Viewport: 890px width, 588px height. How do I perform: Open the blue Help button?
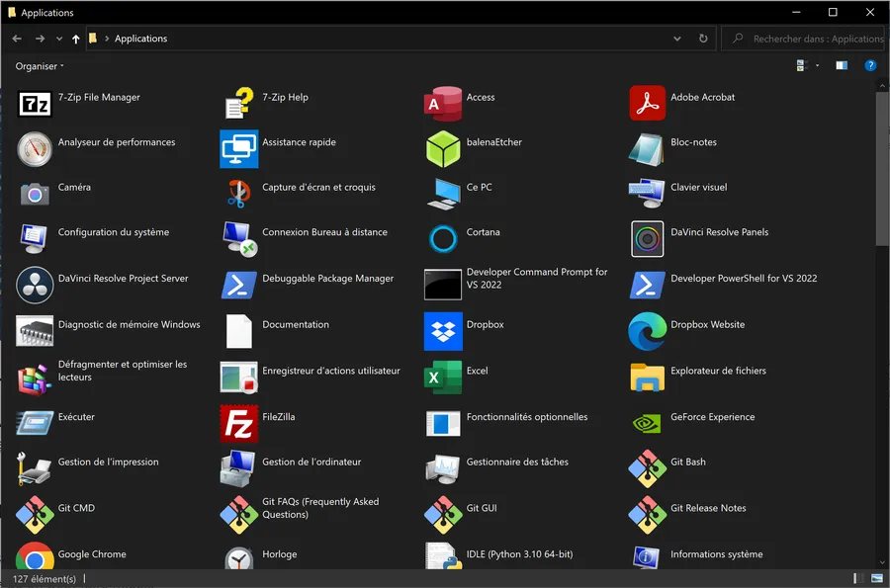coord(870,66)
